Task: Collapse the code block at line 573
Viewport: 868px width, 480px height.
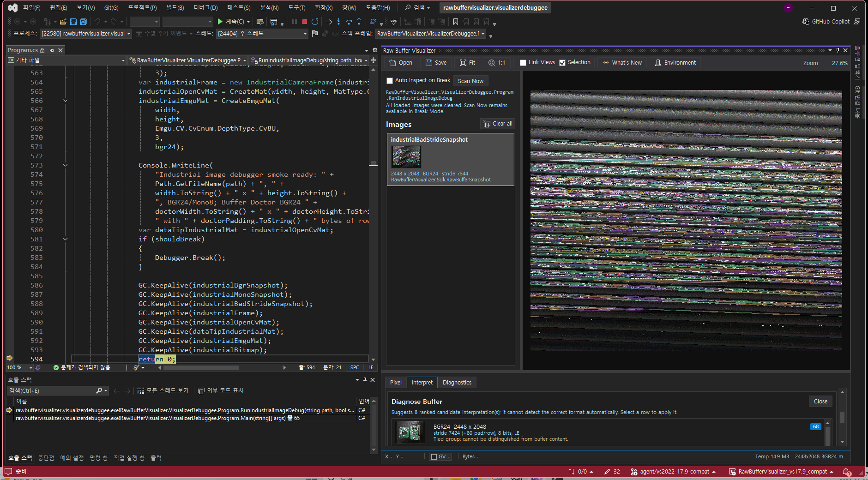Action: (65, 165)
